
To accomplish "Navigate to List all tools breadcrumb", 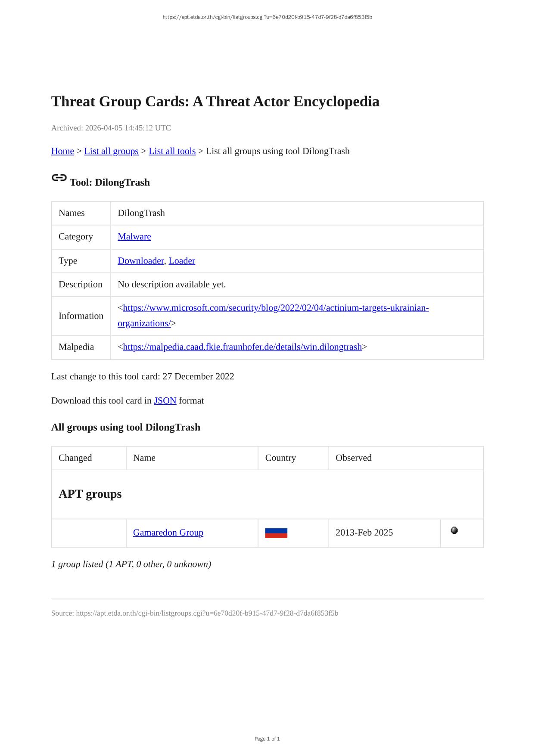I will click(x=172, y=151).
